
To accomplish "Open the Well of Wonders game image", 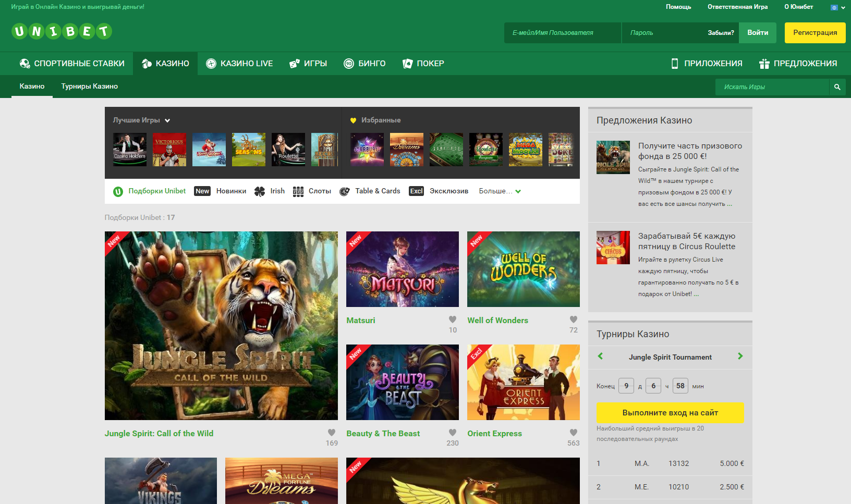I will point(524,269).
